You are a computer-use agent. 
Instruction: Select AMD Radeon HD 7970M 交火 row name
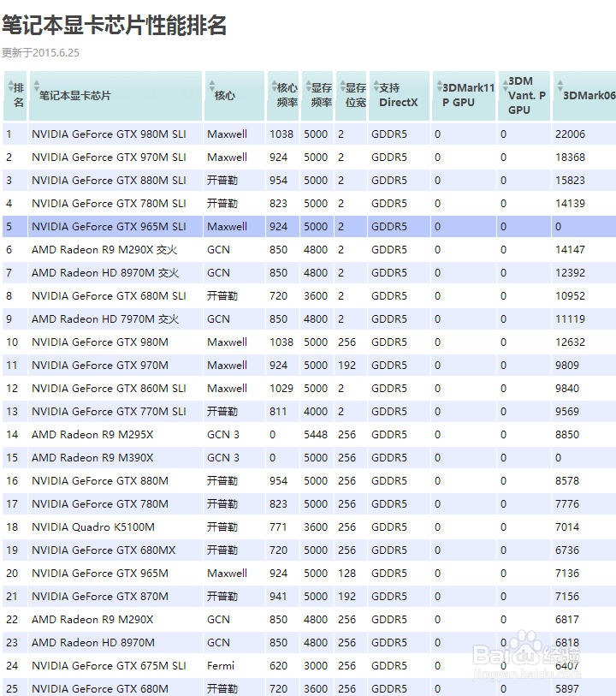coord(105,318)
